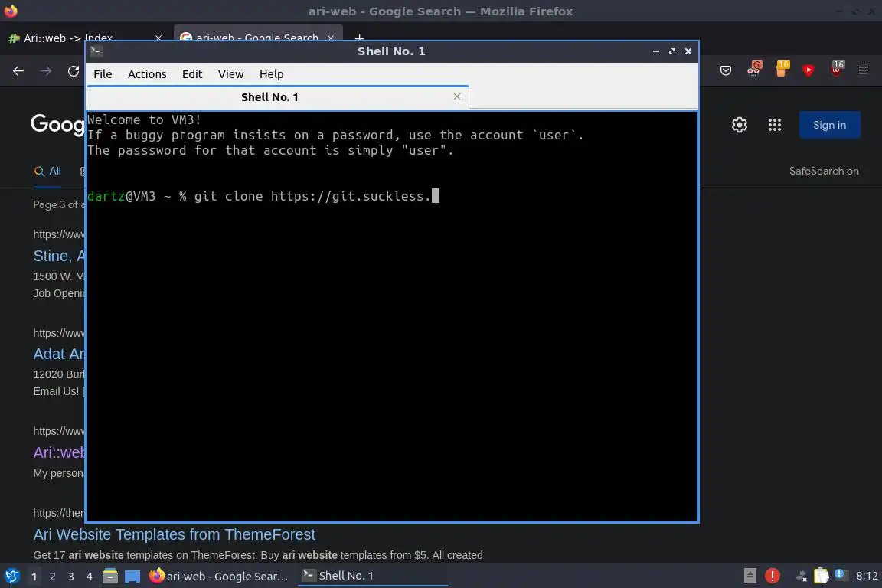Viewport: 882px width, 588px height.
Task: Open the Ari::web search result link
Action: tap(59, 452)
